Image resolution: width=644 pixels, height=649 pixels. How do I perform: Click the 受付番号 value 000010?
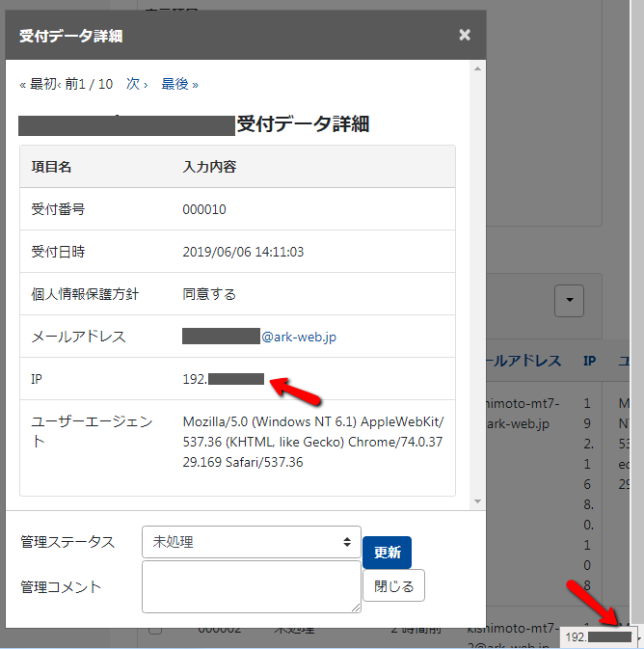pyautogui.click(x=204, y=209)
